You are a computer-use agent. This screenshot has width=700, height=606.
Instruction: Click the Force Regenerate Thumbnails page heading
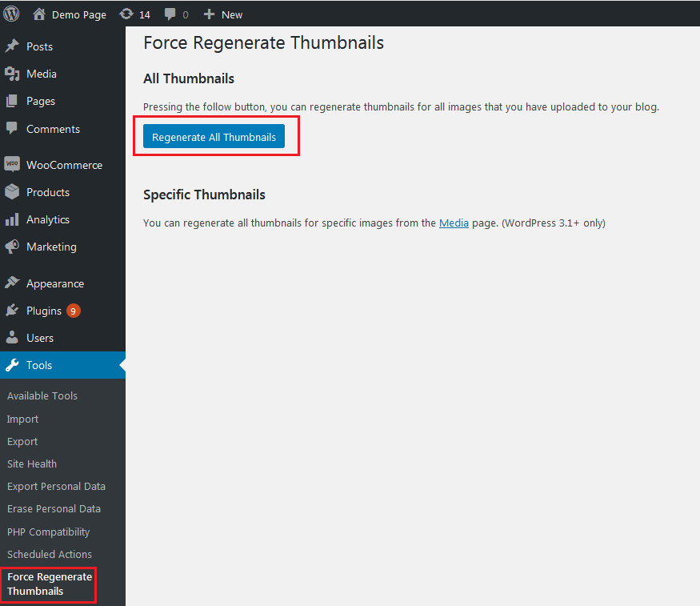263,43
